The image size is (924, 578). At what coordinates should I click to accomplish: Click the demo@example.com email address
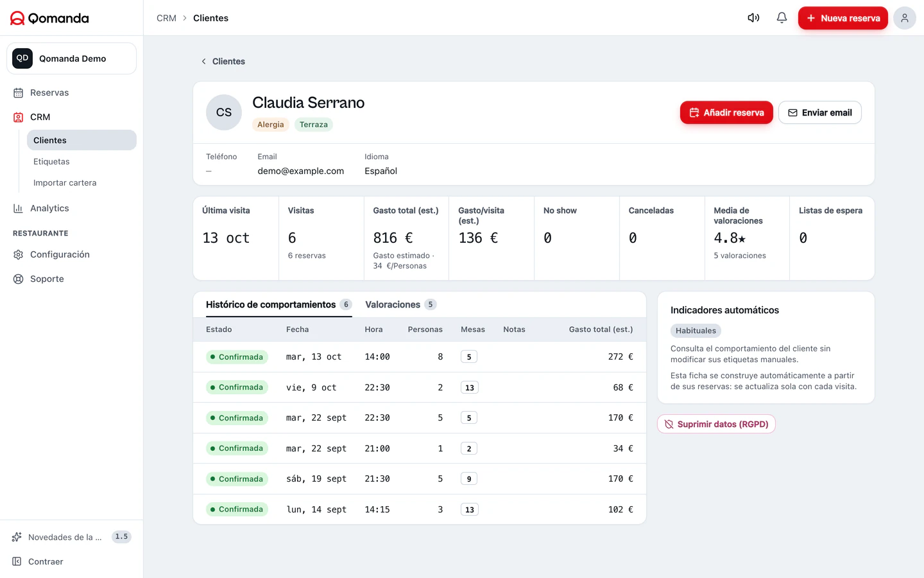click(301, 171)
